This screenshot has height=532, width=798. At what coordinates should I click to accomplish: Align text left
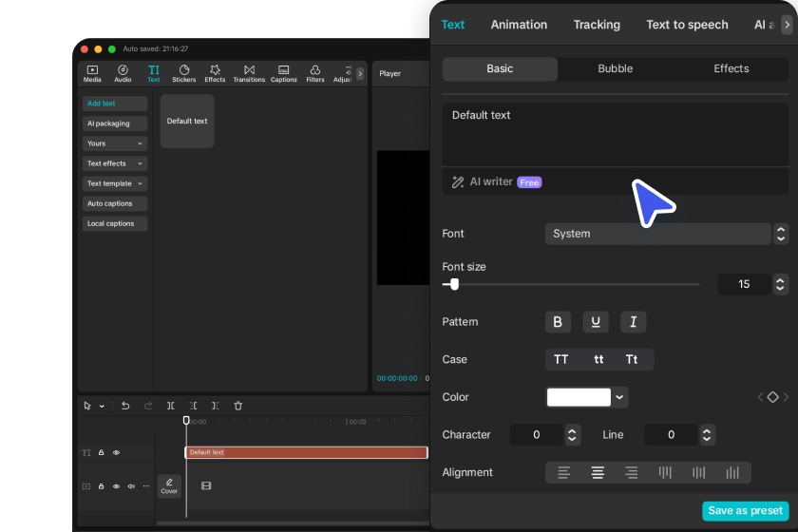563,473
